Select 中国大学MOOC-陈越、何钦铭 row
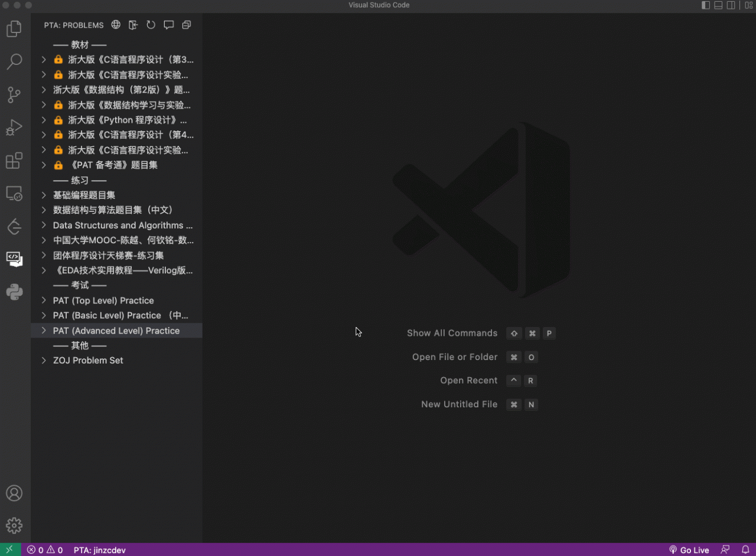Viewport: 756px width, 556px height. [x=116, y=240]
